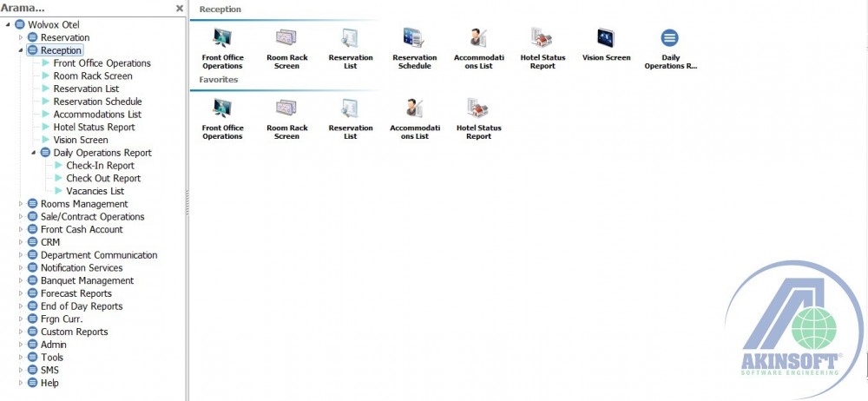
Task: Select SMS in the tree
Action: tap(49, 370)
